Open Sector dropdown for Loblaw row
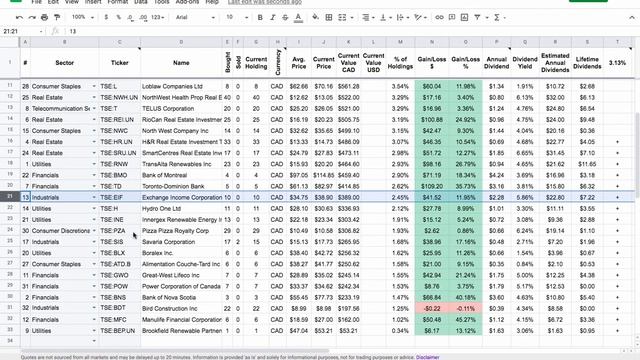The image size is (640, 360). (94, 87)
